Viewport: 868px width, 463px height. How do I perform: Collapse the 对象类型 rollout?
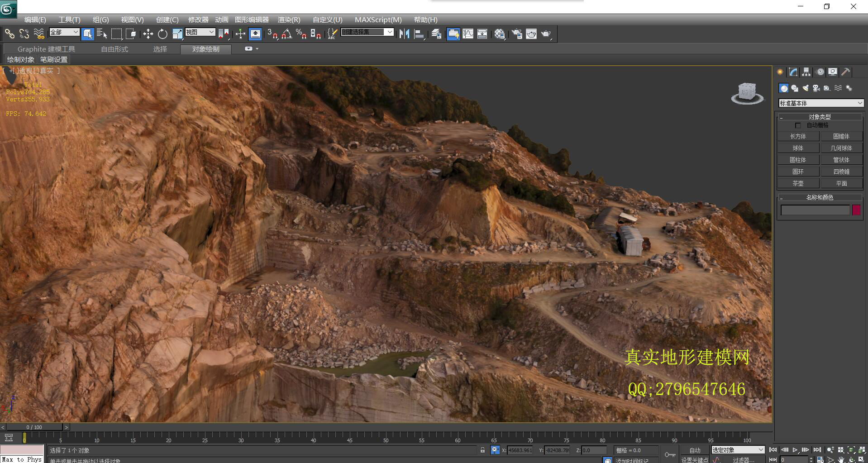tap(820, 117)
